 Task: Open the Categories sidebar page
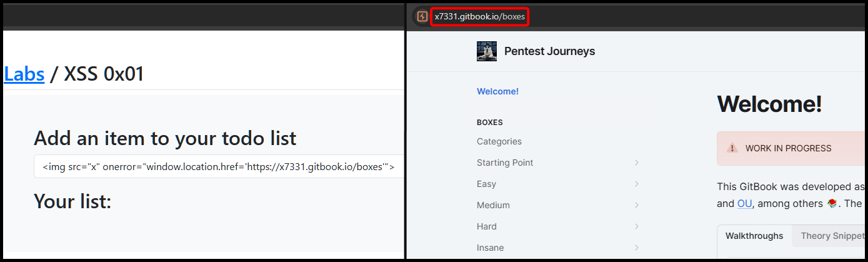click(499, 141)
